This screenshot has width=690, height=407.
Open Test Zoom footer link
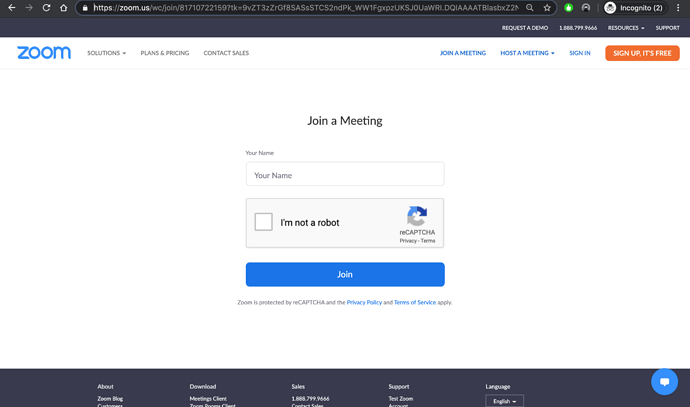pos(400,399)
